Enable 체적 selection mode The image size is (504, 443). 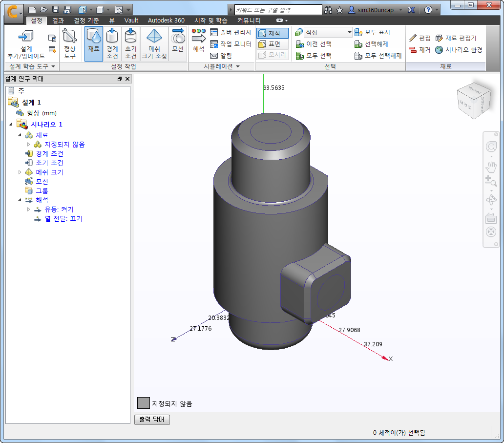272,33
